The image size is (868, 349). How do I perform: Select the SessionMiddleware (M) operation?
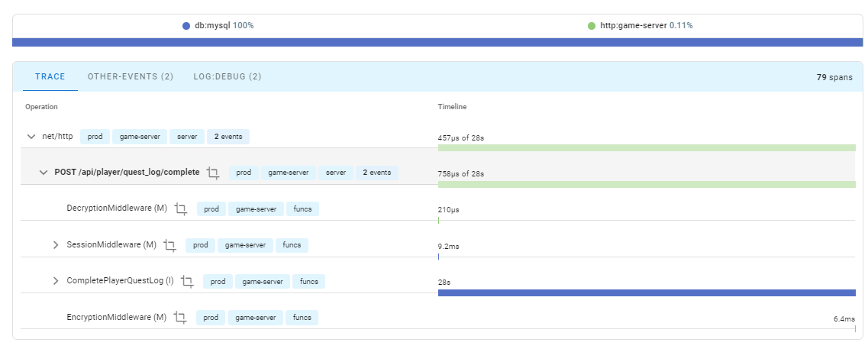[111, 245]
